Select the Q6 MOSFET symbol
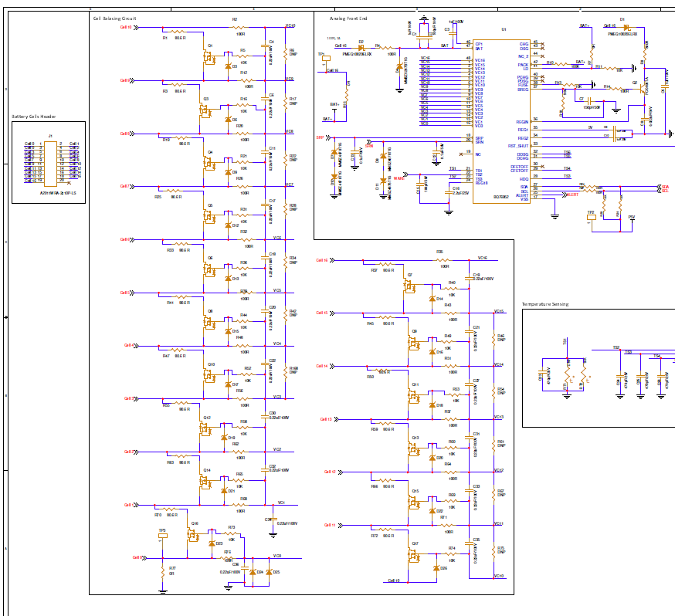Viewport: 675px width, 616px height. [209, 271]
